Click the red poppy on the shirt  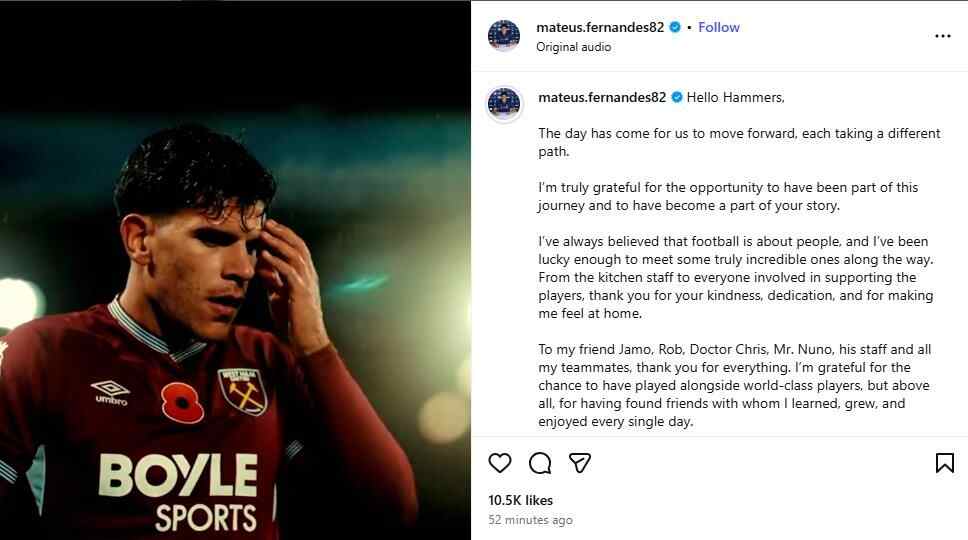click(x=182, y=403)
